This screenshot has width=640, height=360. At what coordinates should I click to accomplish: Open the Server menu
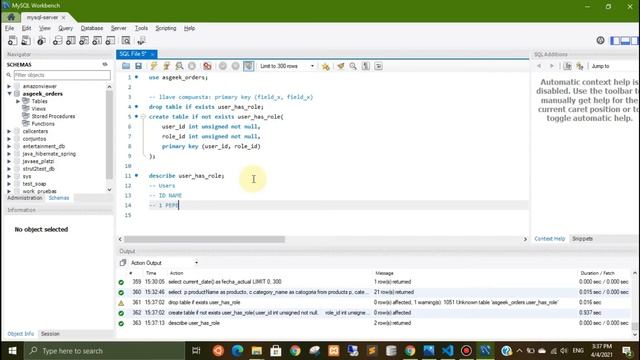[118, 28]
